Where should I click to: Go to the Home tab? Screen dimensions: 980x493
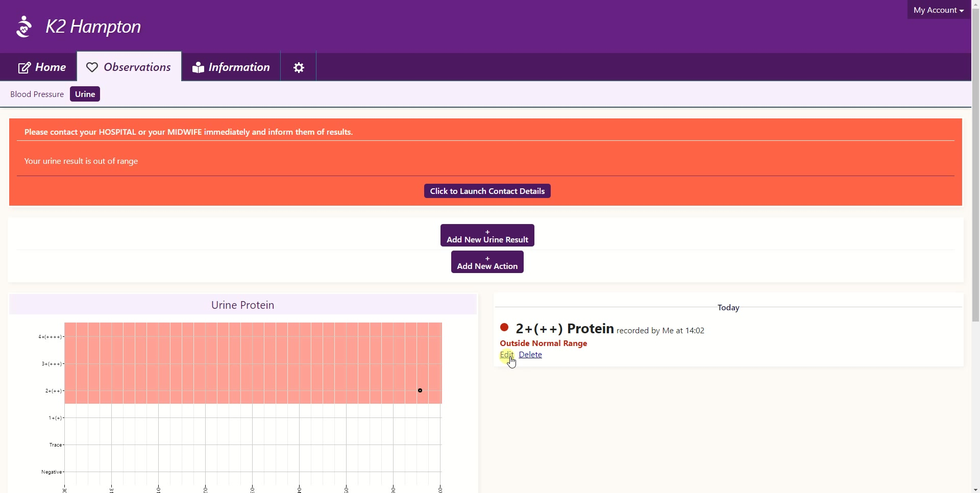pos(42,67)
